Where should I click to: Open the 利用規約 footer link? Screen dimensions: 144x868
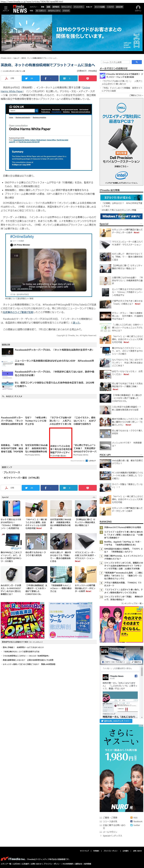96,850
